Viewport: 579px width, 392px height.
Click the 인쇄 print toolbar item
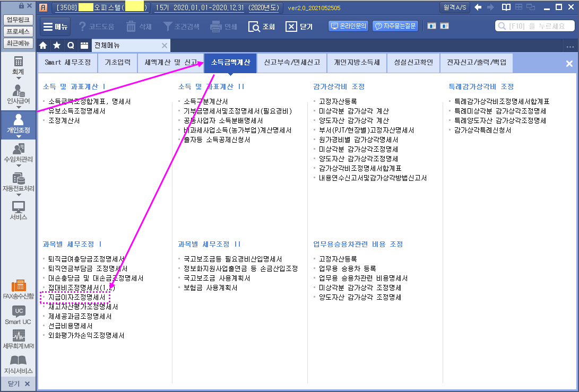click(223, 27)
